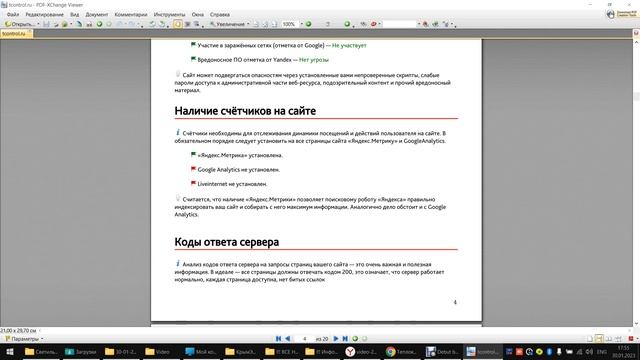Select the highlighted Hand tool icon
This screenshot has width=640, height=360.
tap(178, 24)
